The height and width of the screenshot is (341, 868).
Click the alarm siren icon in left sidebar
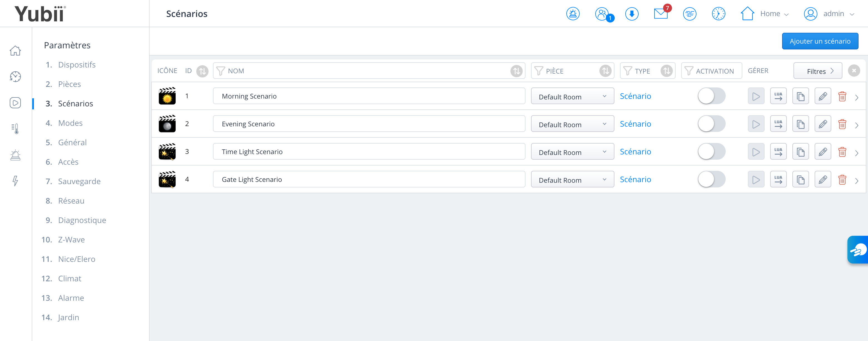tap(15, 155)
